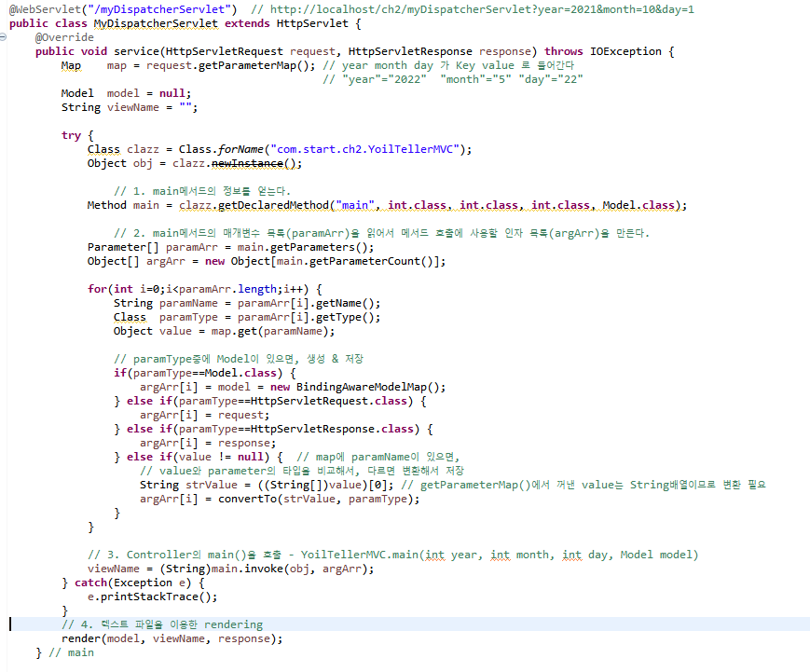Click 'catch(Exception e)' clause
This screenshot has height=672, width=810.
(132, 583)
